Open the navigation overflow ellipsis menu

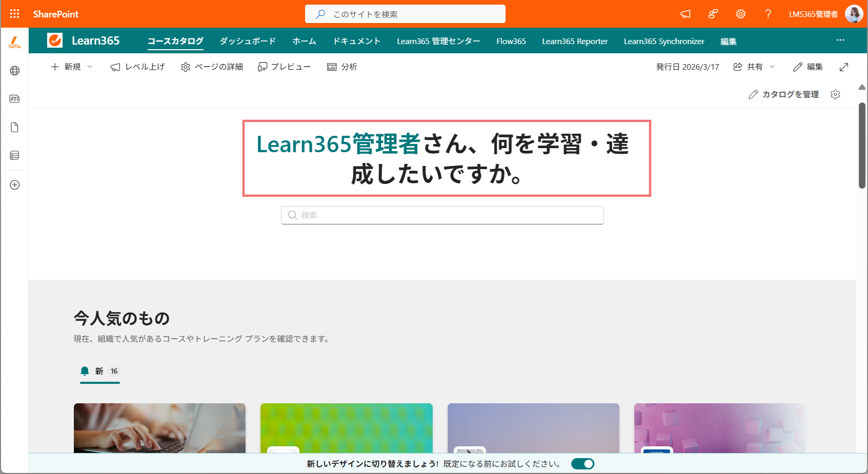coord(840,40)
